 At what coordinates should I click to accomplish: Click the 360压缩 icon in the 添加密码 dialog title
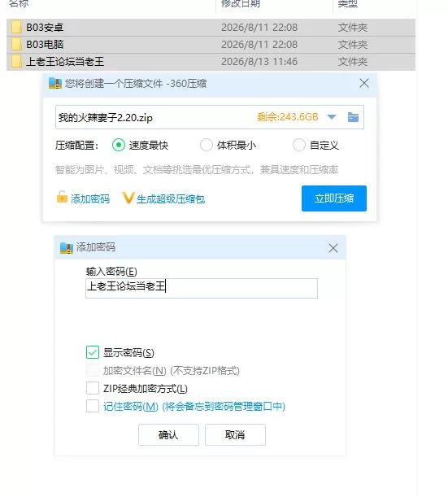(67, 248)
